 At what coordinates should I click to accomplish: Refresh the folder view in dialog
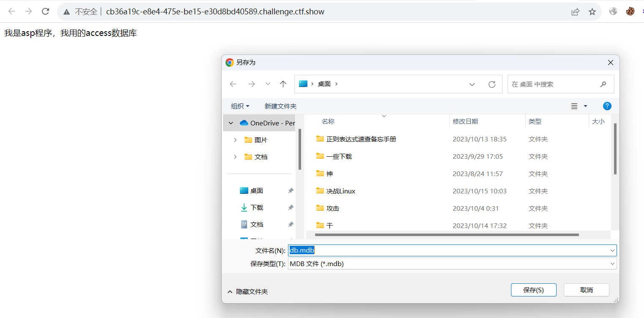[492, 84]
